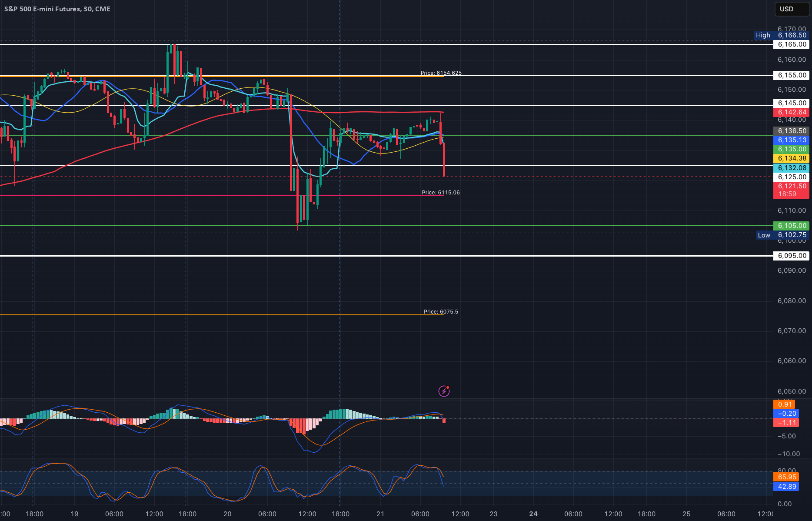Screen dimensions: 812x521
Task: Select the 6,155.00 price level label
Action: (x=792, y=75)
